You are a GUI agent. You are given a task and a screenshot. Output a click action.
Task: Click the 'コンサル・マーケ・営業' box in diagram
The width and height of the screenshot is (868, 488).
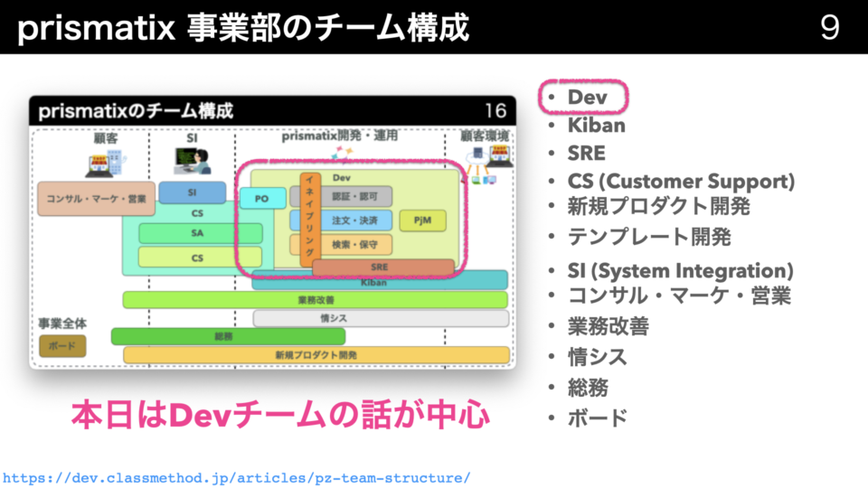[x=97, y=199]
